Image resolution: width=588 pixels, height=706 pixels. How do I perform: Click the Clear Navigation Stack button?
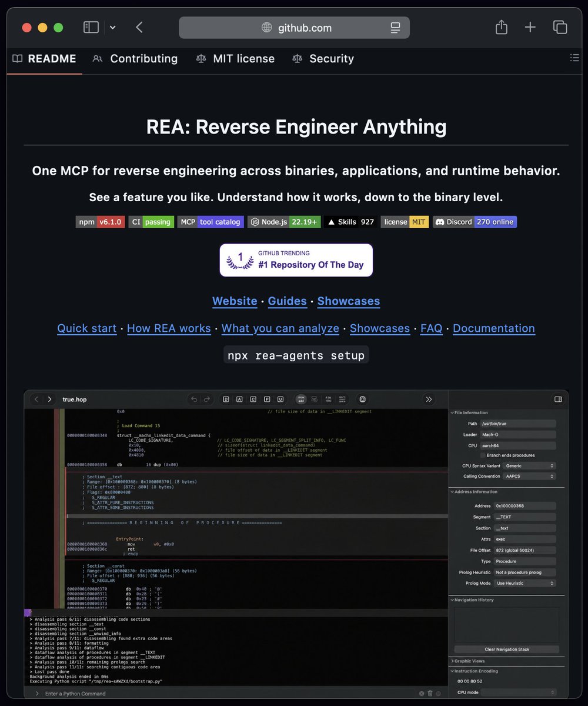pos(507,649)
